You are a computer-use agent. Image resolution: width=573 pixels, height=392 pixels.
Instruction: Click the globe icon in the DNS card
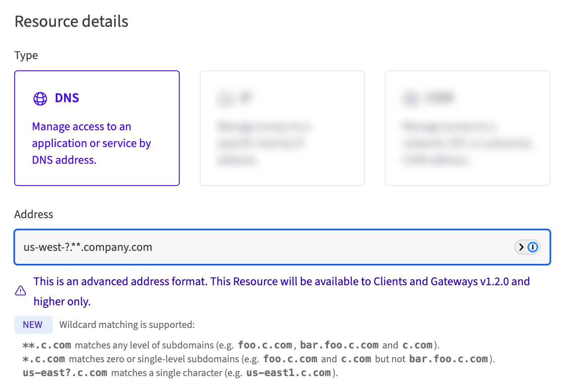[40, 98]
